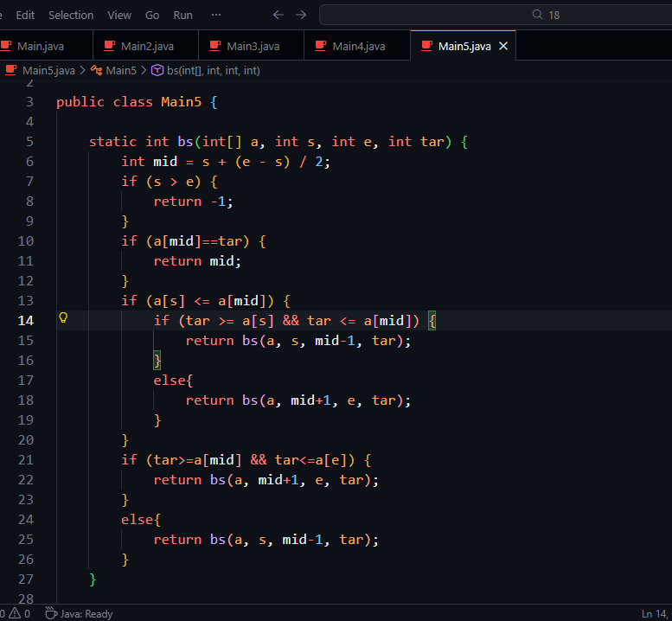Switch to the Main3.java tab

point(252,46)
